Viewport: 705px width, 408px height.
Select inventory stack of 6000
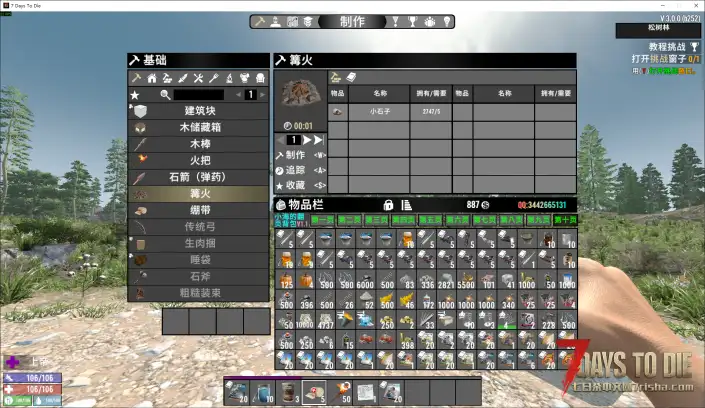365,280
